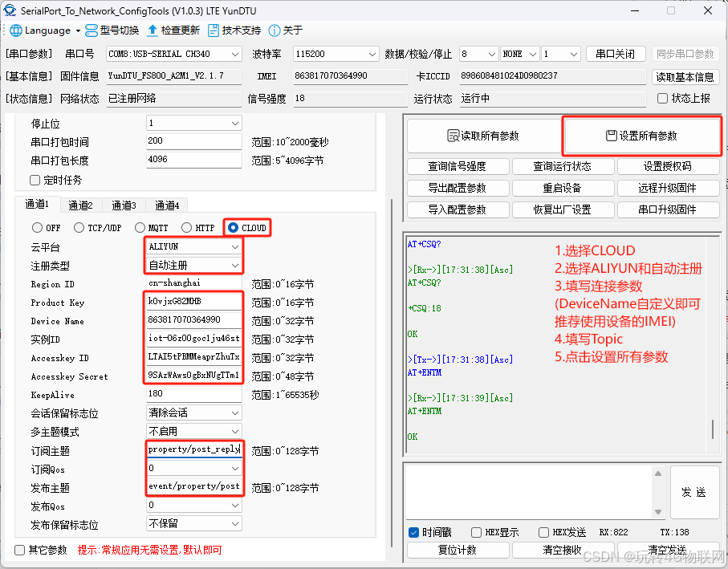Image resolution: width=728 pixels, height=569 pixels.
Task: Open the 会话保留标志位 dropdown
Action: (x=194, y=413)
